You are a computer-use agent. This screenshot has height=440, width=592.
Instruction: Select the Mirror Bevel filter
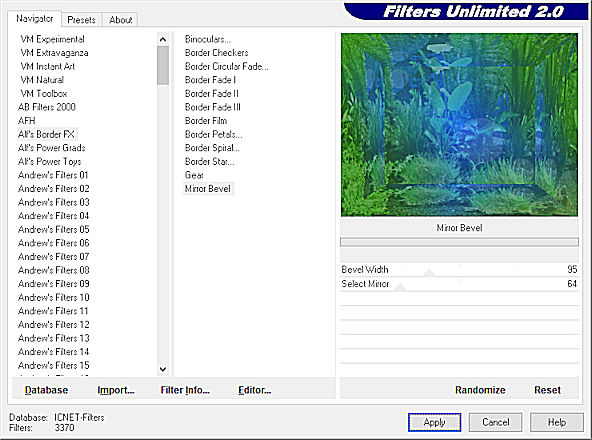[208, 188]
